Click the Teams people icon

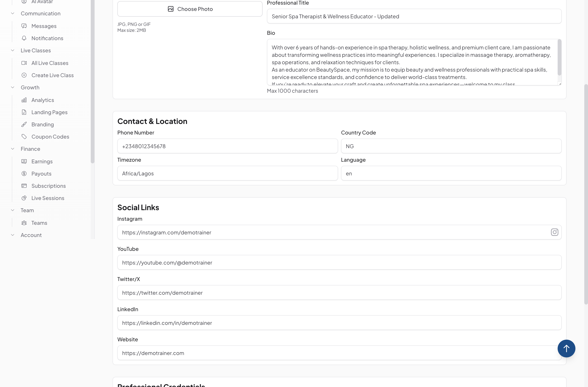pyautogui.click(x=24, y=223)
